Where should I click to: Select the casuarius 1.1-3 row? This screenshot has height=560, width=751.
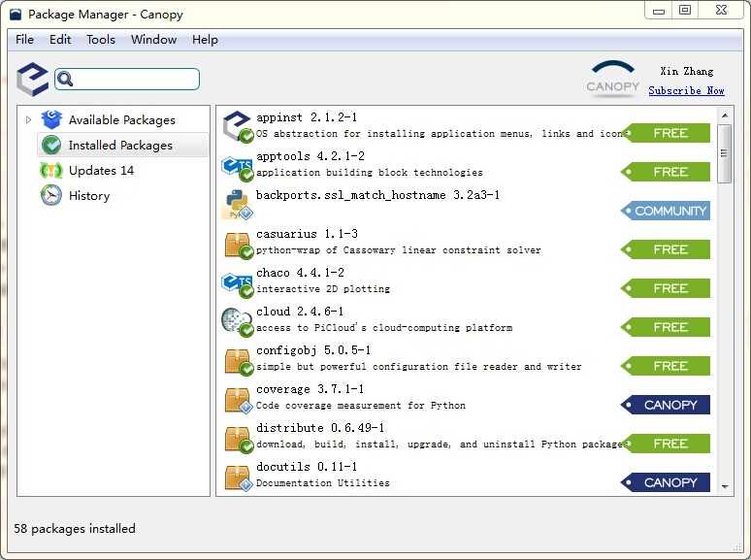(x=467, y=243)
